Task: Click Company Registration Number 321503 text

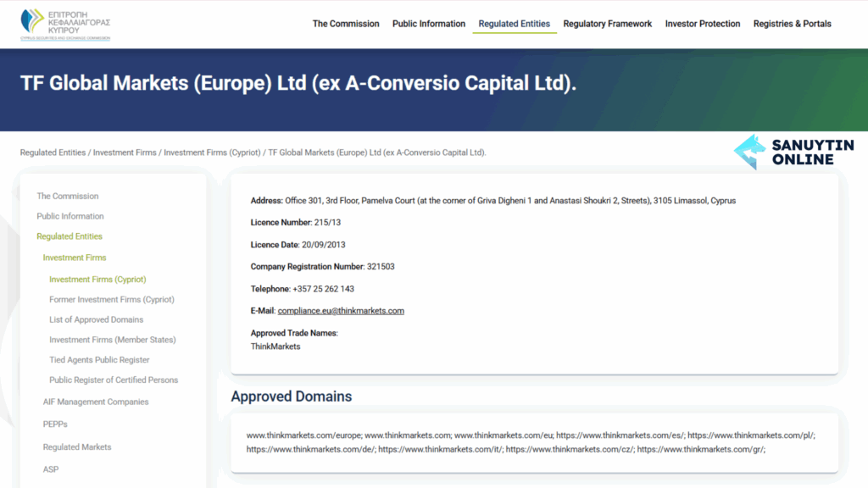Action: click(x=322, y=267)
